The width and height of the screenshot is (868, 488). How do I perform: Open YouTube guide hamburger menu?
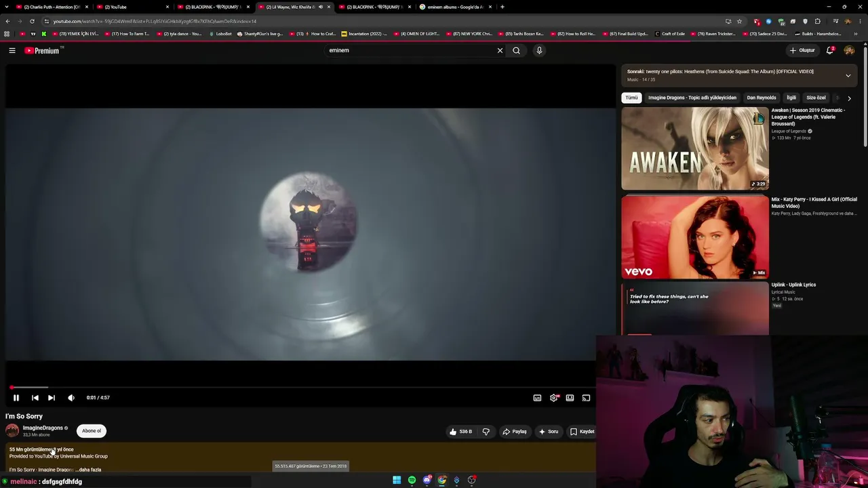pos(12,50)
